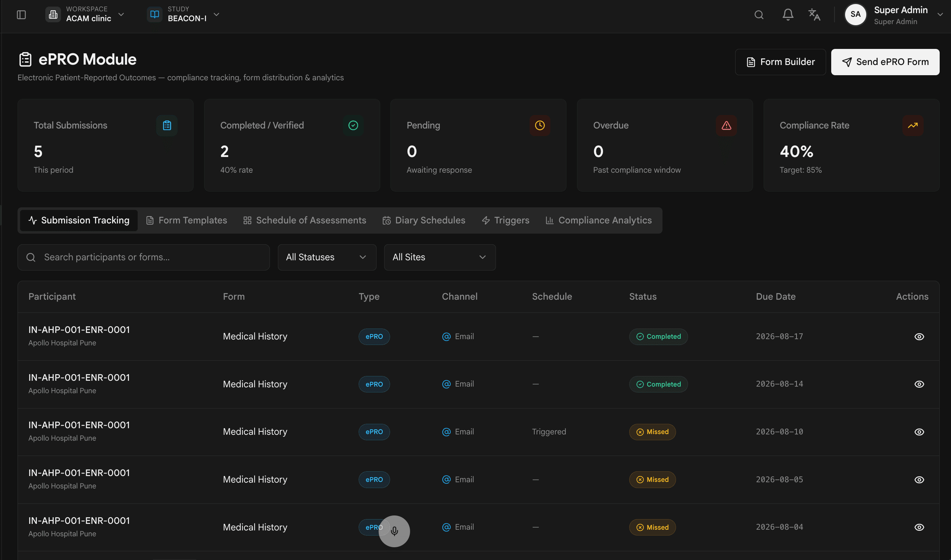Click the Total Submissions clipboard icon

pos(167,125)
